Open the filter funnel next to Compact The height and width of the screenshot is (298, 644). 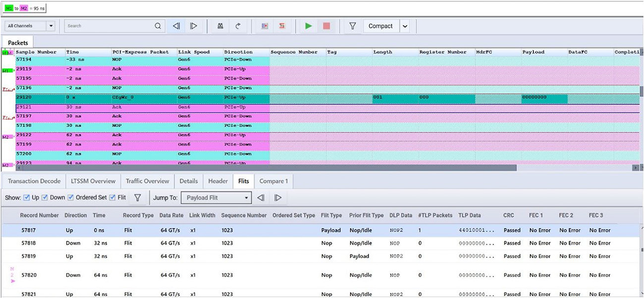[352, 26]
